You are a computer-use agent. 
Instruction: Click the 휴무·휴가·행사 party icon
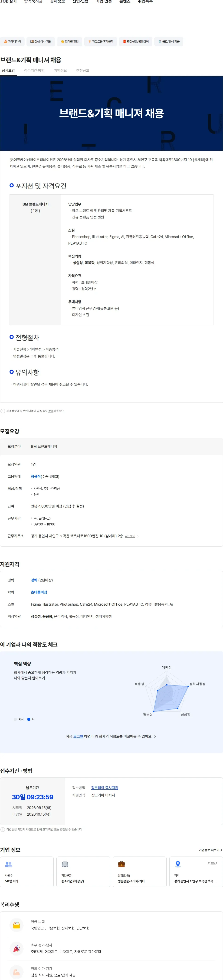coord(16,948)
